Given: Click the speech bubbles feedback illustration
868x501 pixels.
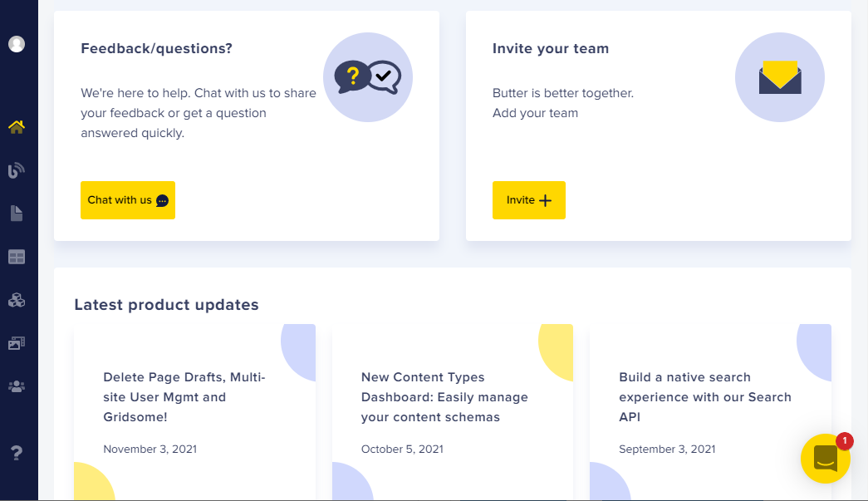Looking at the screenshot, I should click(x=368, y=77).
